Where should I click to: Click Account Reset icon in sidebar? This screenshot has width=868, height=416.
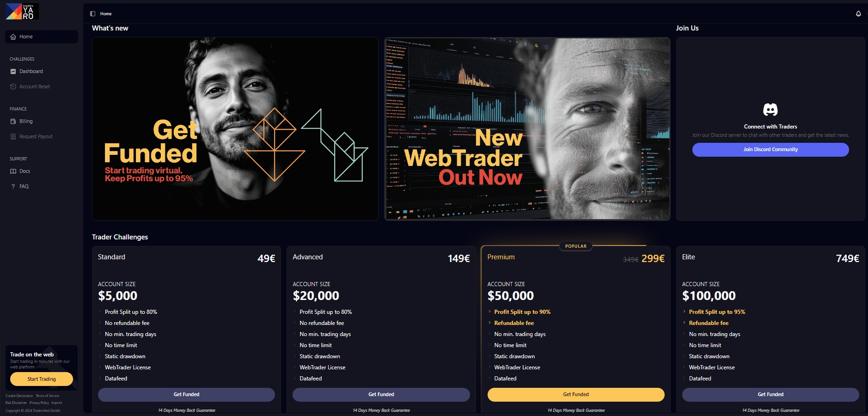point(13,87)
